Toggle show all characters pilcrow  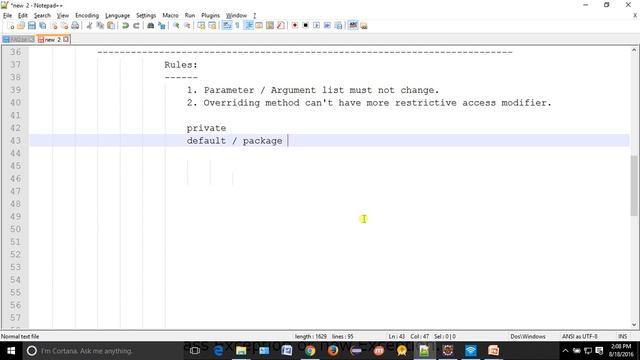pyautogui.click(x=237, y=26)
